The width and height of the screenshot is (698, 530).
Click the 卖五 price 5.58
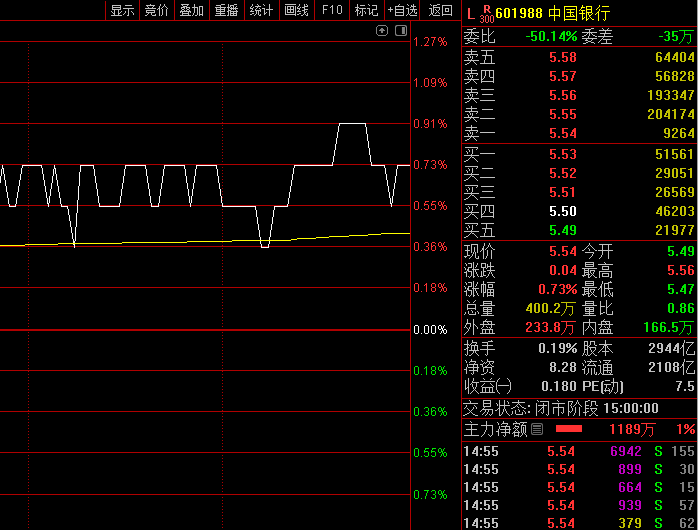click(x=563, y=57)
